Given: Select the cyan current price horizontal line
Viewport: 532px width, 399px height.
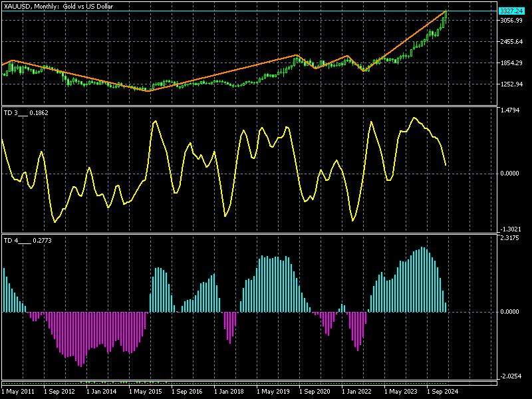Looking at the screenshot, I should (249, 11).
